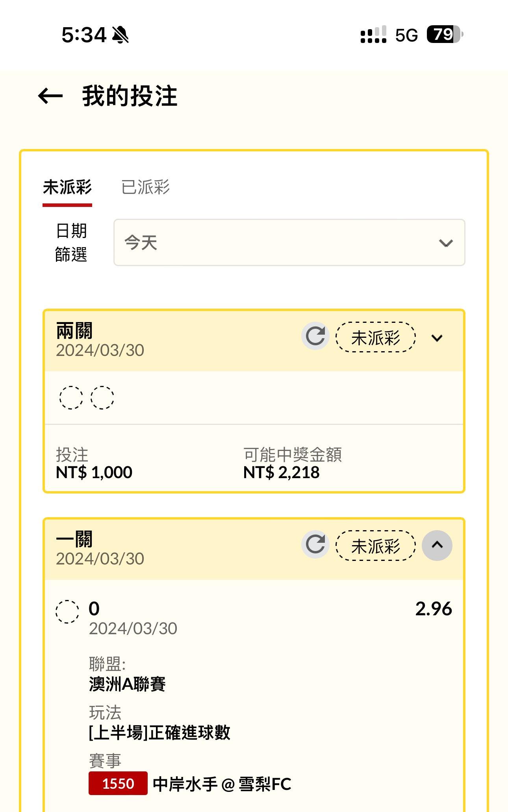This screenshot has width=508, height=812.
Task: Tap the red 1550 match code tag
Action: [x=118, y=783]
